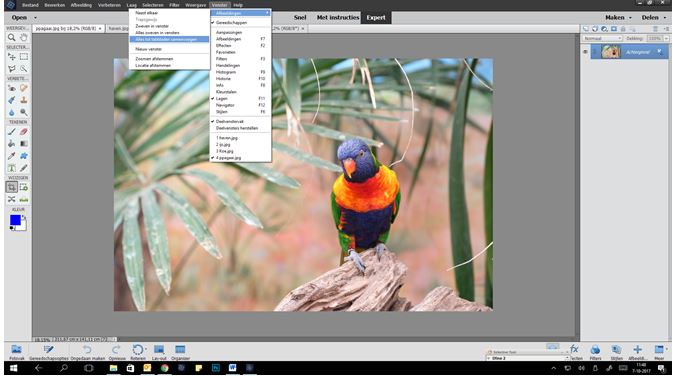Expand the highlighted Afbeeldingen submenu entry
This screenshot has height=376, width=673.
coord(240,13)
